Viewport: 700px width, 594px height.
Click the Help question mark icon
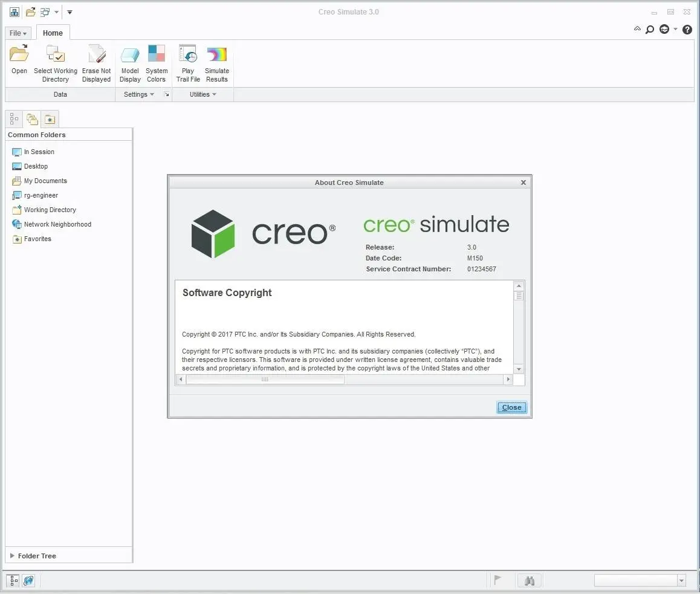click(687, 30)
